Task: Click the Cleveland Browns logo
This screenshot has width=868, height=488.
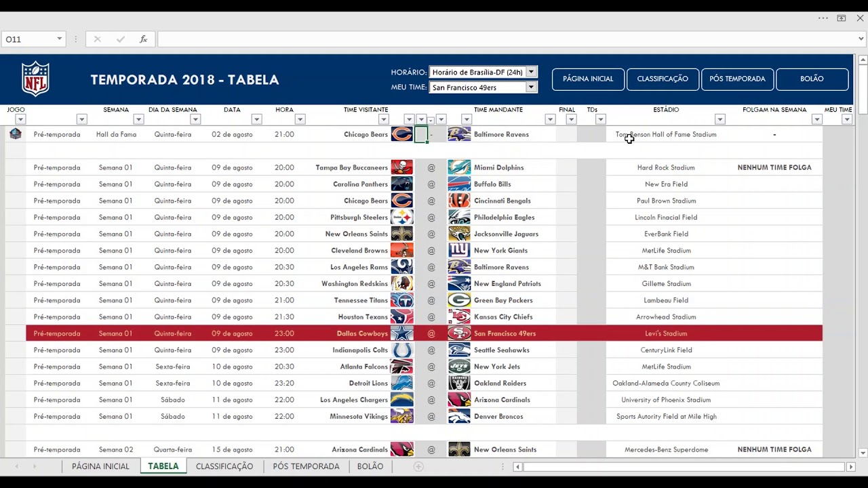Action: coord(402,251)
